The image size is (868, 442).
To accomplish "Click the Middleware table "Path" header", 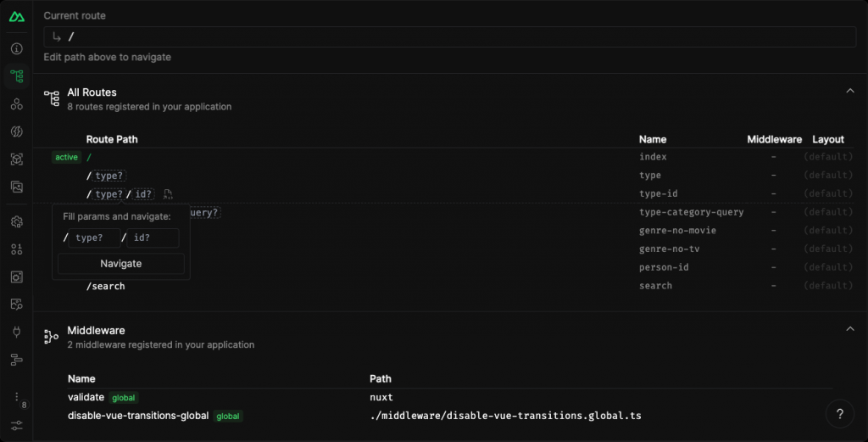I will click(381, 379).
